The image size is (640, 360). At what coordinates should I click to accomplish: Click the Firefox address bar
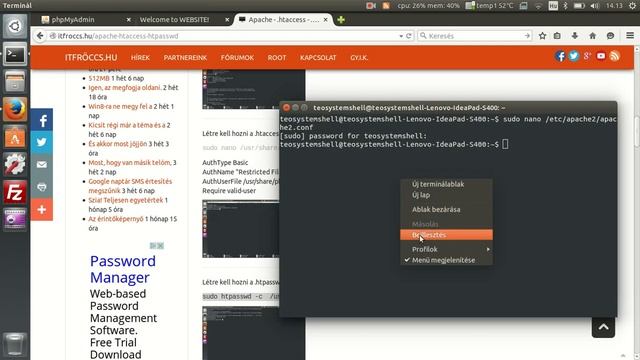pos(224,36)
